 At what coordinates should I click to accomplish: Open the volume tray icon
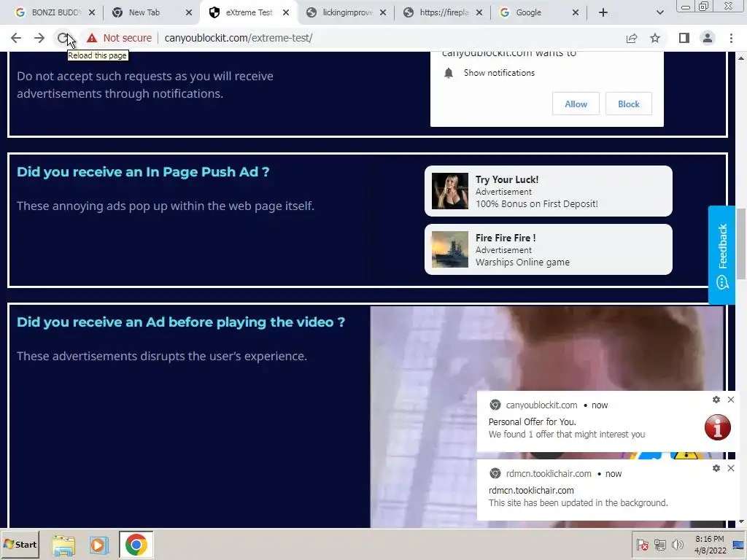[678, 545]
